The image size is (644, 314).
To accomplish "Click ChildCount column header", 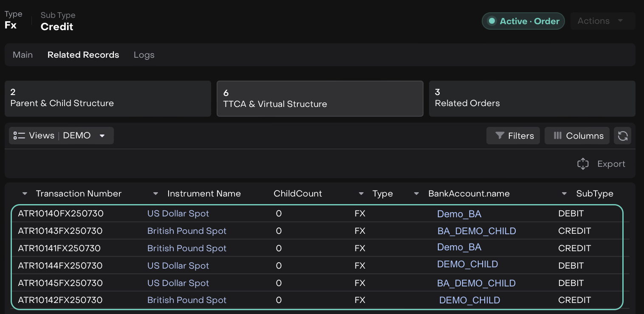I will (298, 194).
